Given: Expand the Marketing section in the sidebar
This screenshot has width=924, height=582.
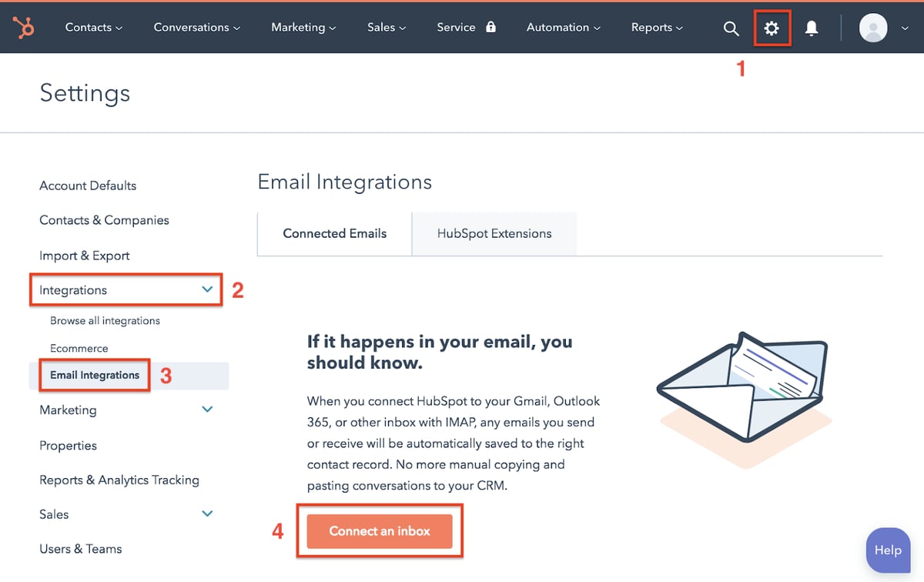Looking at the screenshot, I should tap(68, 410).
